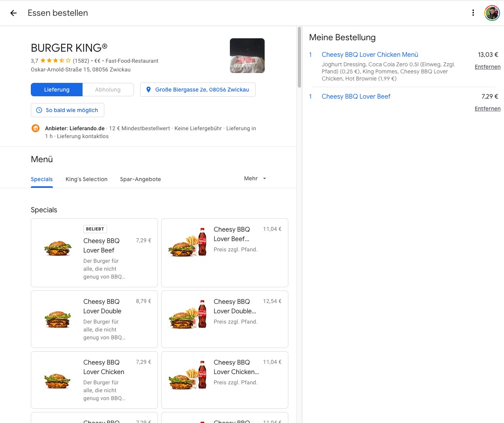Click the BELIEBT badge
This screenshot has width=504, height=423.
[x=95, y=229]
